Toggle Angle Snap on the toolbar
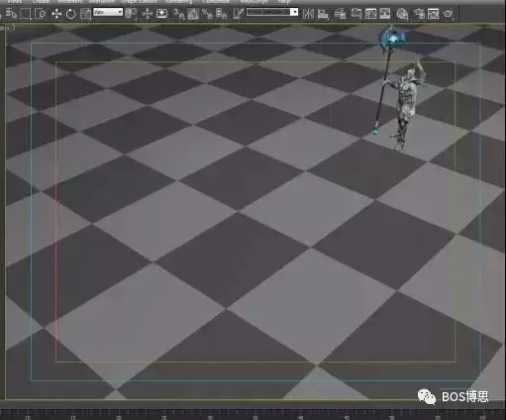The width and height of the screenshot is (506, 420). 193,14
